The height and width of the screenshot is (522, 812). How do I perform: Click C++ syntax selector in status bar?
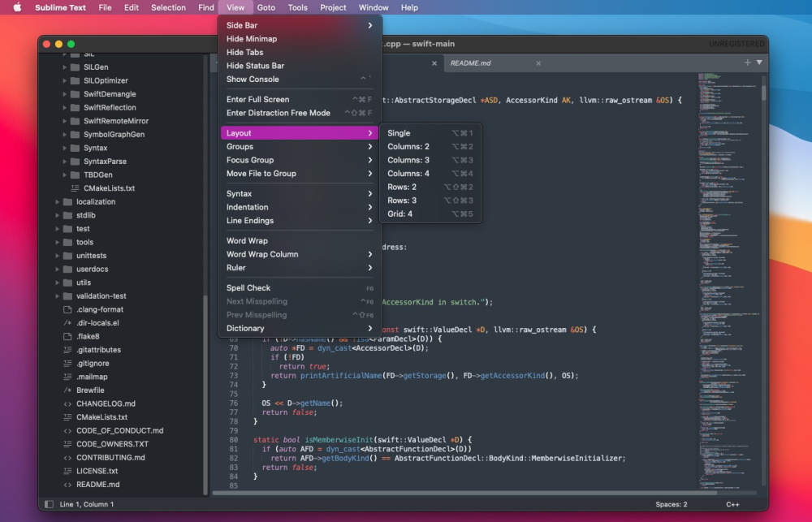(732, 504)
